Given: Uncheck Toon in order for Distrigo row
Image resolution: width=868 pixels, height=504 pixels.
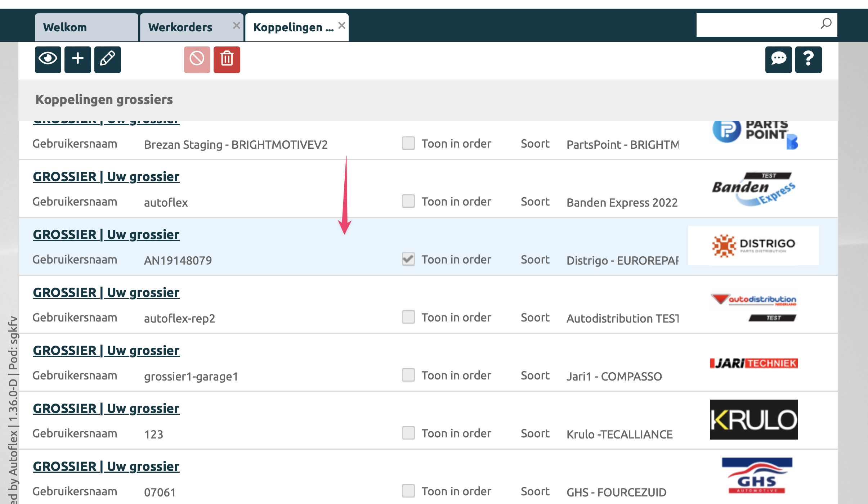Looking at the screenshot, I should 408,259.
